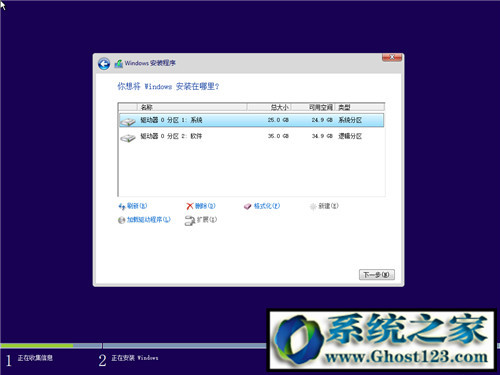Sort by the 总大小 column header
The width and height of the screenshot is (500, 375).
click(x=269, y=107)
